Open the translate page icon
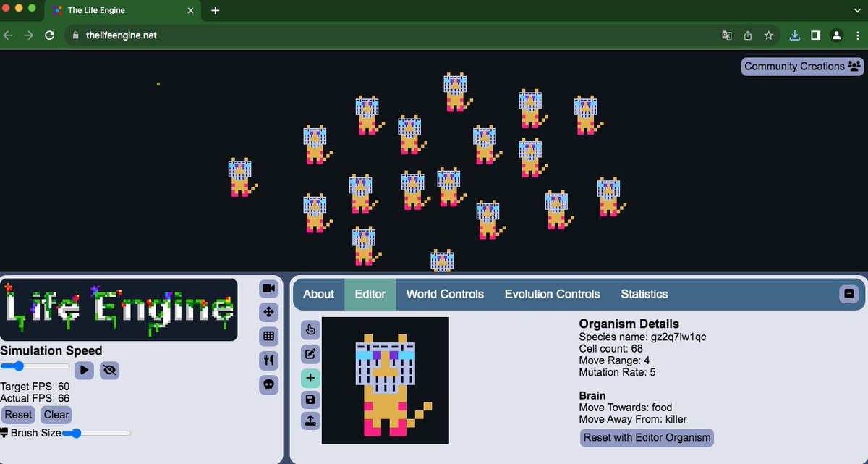Image resolution: width=868 pixels, height=464 pixels. click(727, 35)
